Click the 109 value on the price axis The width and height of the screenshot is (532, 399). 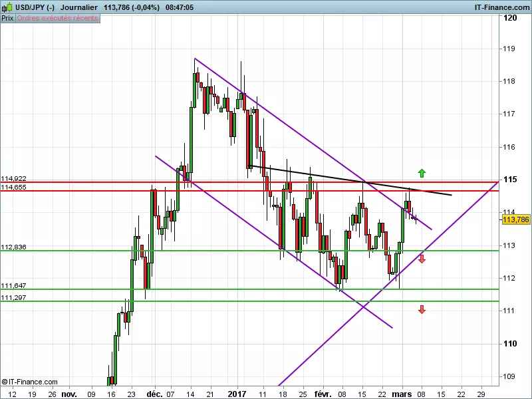click(x=509, y=376)
